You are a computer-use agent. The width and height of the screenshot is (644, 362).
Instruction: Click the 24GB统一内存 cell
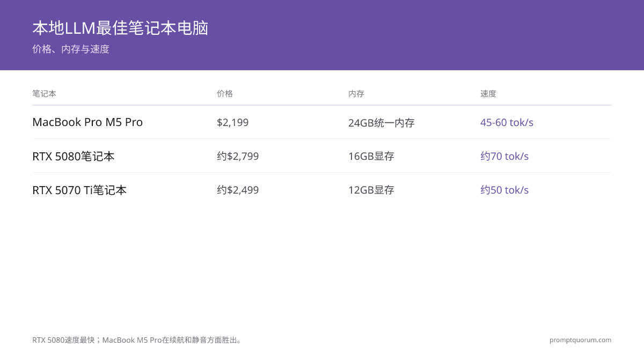[382, 123]
